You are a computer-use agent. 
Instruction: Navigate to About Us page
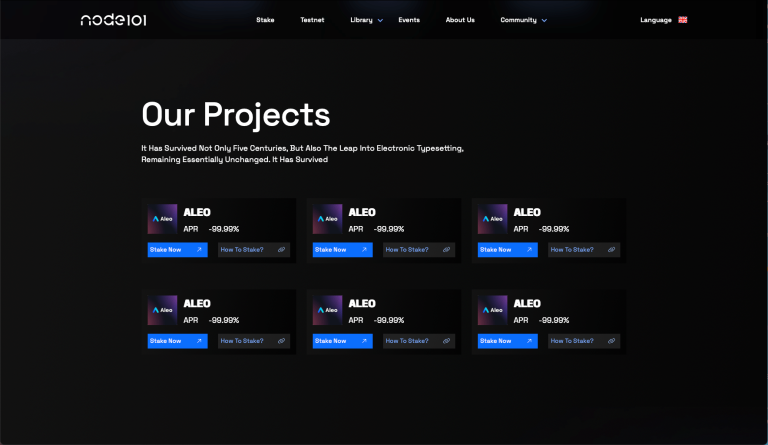tap(460, 20)
